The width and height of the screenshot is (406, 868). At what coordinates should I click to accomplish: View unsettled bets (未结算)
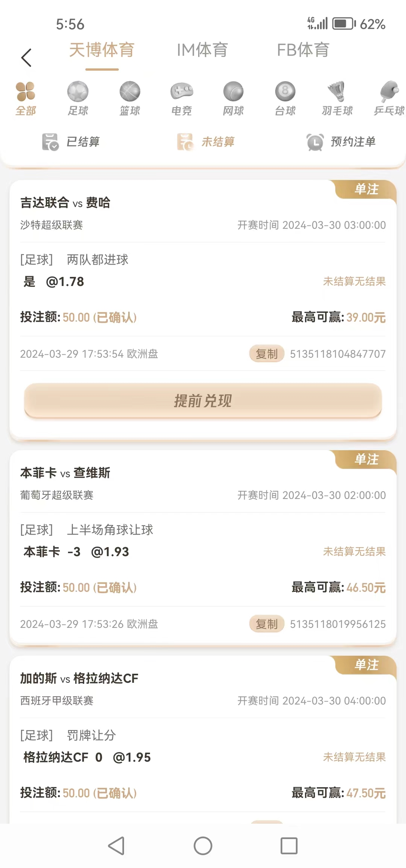tap(206, 142)
